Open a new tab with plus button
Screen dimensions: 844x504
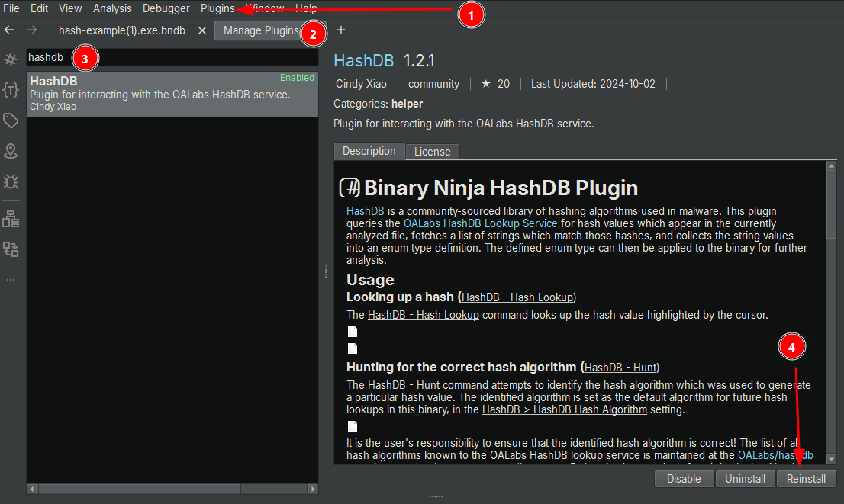[341, 30]
